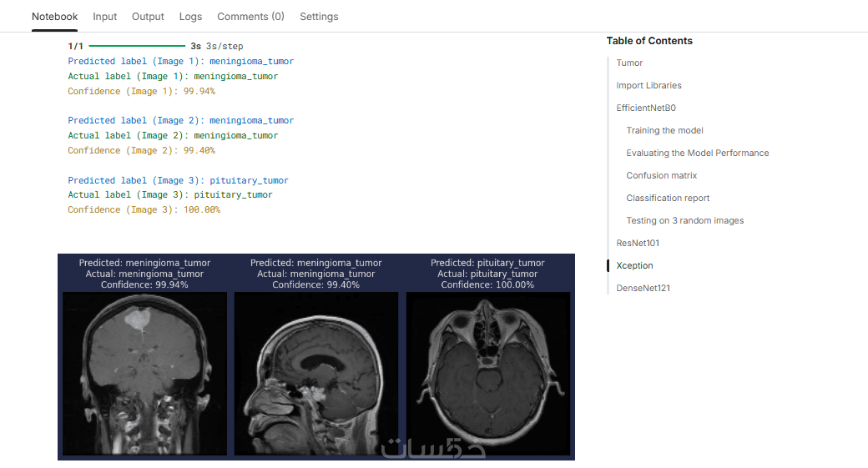Open Testing on 3 random images section

coord(684,221)
